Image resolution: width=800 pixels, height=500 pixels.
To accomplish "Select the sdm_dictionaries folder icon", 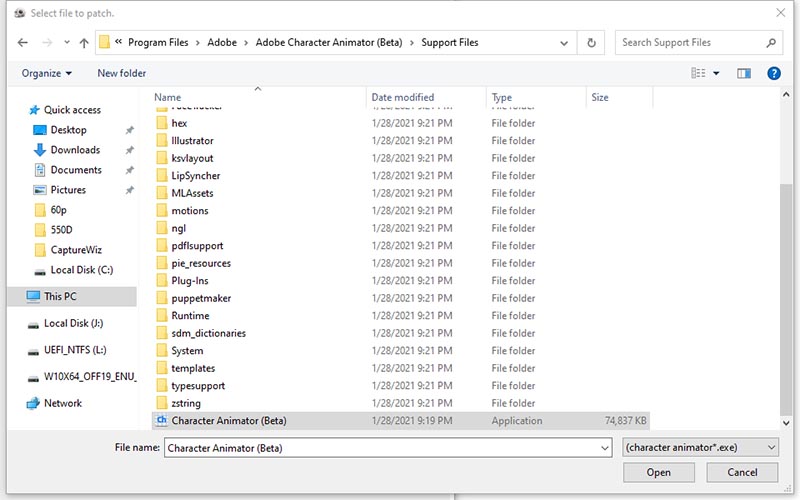I will 162,333.
